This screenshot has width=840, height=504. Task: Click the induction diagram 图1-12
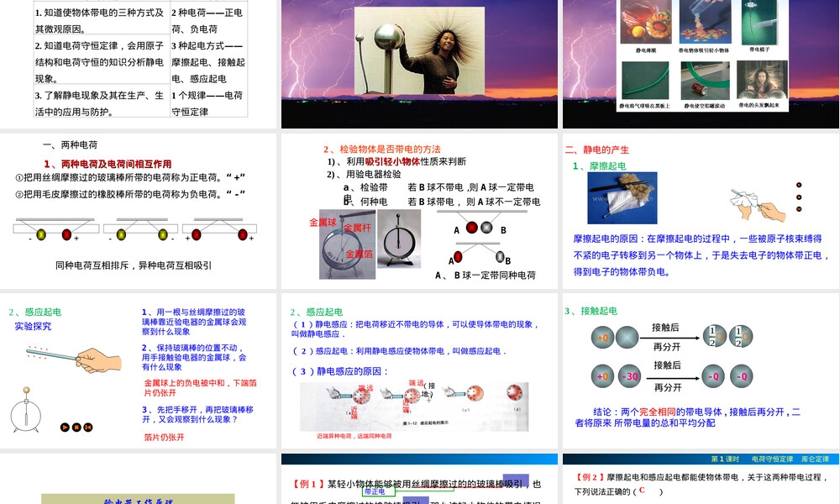[x=414, y=407]
